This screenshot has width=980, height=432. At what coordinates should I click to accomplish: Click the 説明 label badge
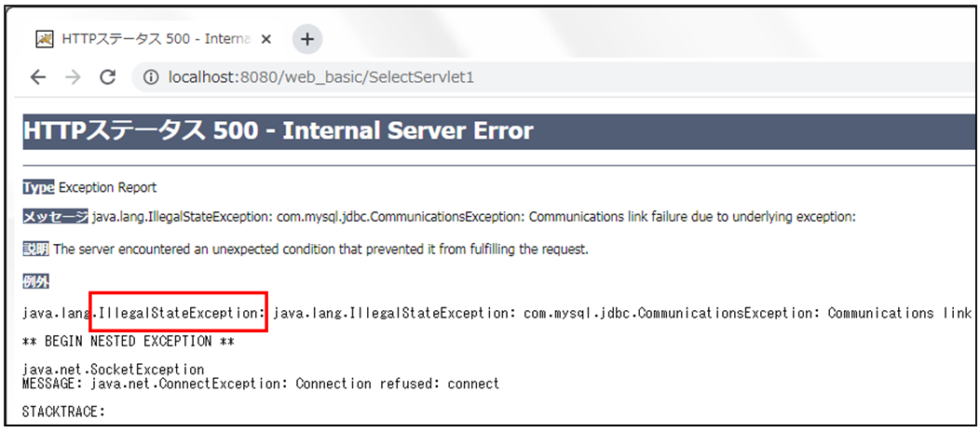click(35, 249)
